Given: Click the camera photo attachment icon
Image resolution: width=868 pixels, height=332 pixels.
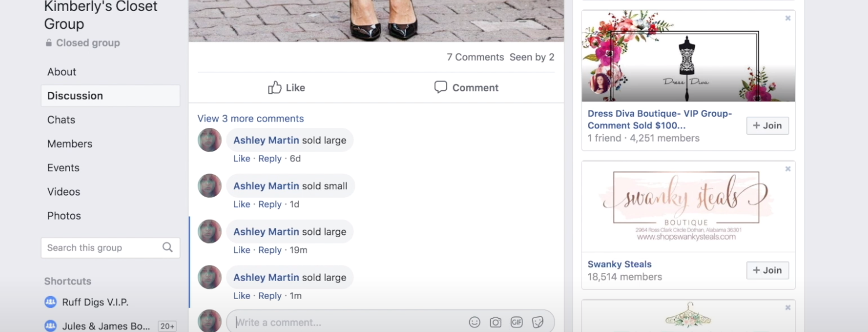Looking at the screenshot, I should [495, 322].
